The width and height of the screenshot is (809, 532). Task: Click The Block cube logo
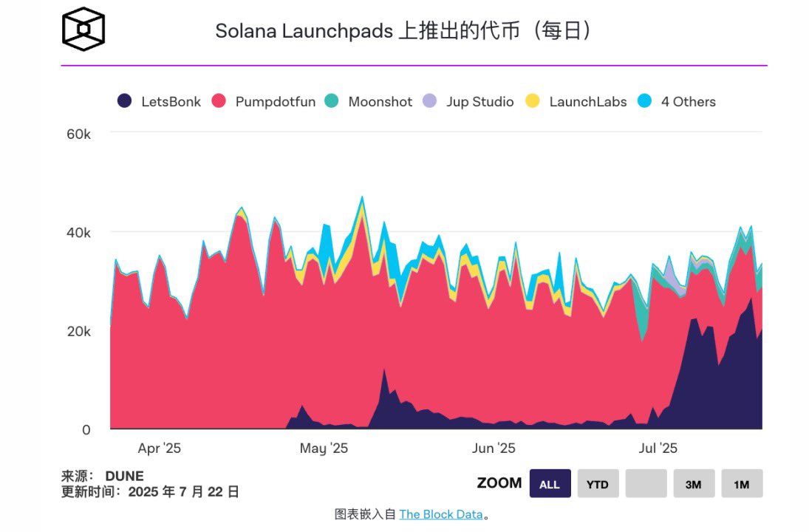pyautogui.click(x=83, y=29)
